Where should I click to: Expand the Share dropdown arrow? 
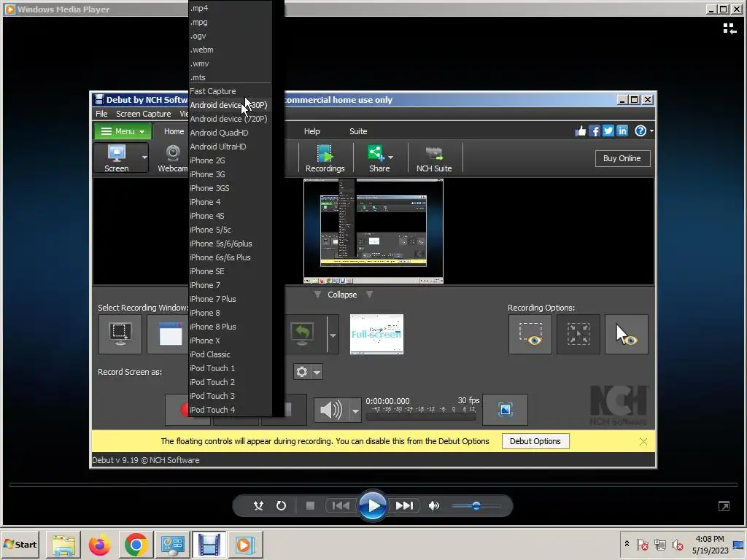[x=391, y=157]
